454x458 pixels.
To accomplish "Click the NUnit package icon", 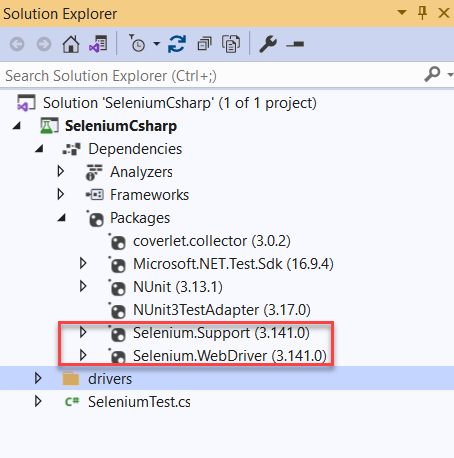I will point(117,288).
